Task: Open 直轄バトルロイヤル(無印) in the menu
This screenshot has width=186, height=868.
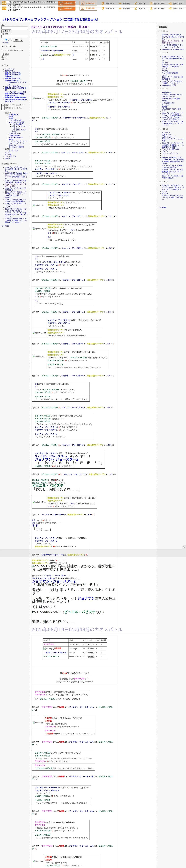Action: point(14,94)
